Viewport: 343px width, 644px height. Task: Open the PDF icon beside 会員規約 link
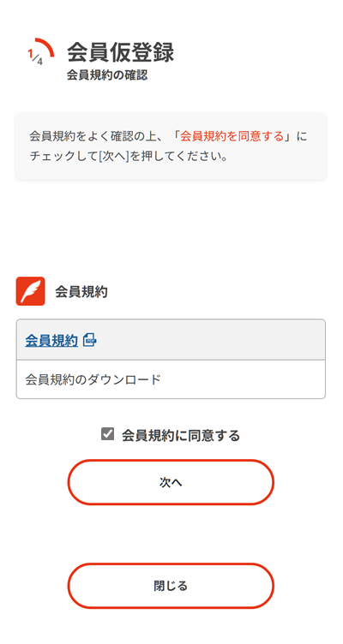tap(90, 340)
